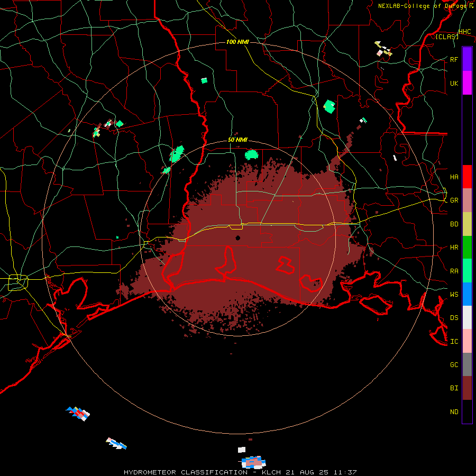Screen dimensions: 476x476
Task: Click the RA light green legend swatch
Action: click(467, 271)
